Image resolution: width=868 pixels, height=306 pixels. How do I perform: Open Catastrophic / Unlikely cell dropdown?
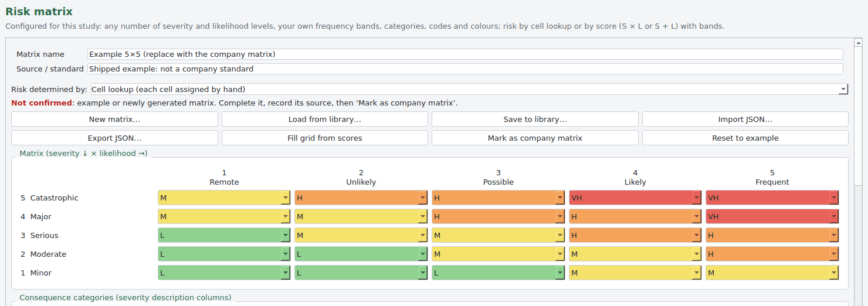(x=361, y=198)
